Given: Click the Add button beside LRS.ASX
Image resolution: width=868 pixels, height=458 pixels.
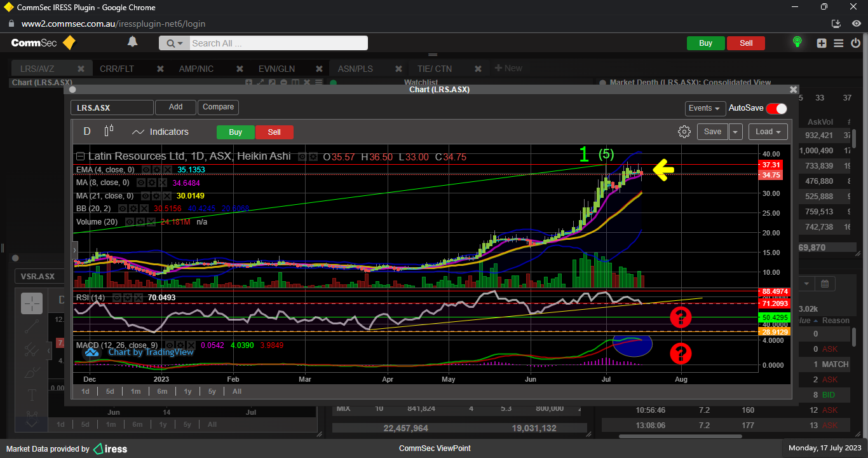Looking at the screenshot, I should (175, 108).
